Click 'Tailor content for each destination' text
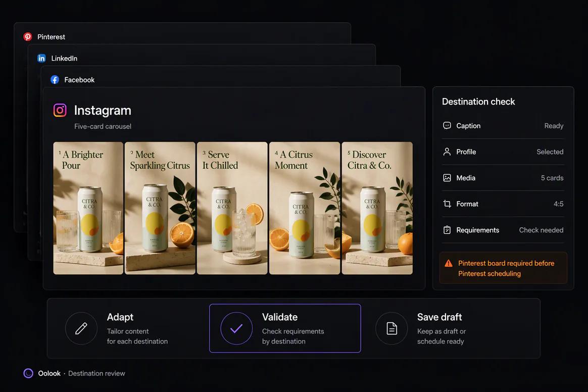Viewport: 588px width, 392px height. pyautogui.click(x=137, y=336)
